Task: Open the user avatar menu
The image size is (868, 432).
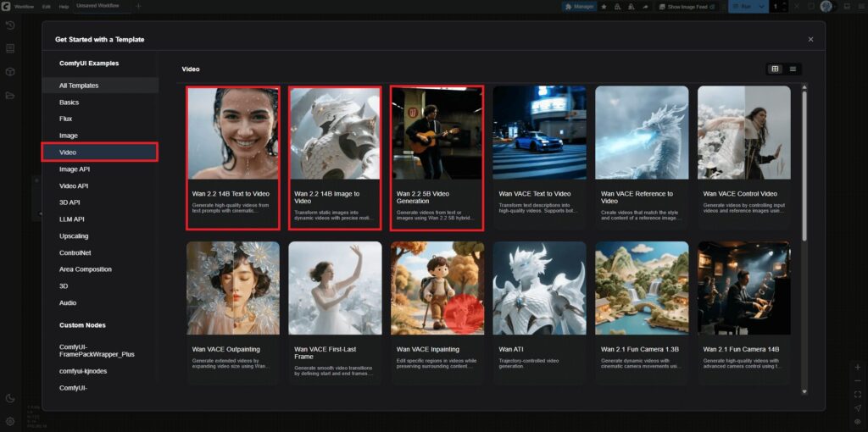Action: click(x=826, y=7)
